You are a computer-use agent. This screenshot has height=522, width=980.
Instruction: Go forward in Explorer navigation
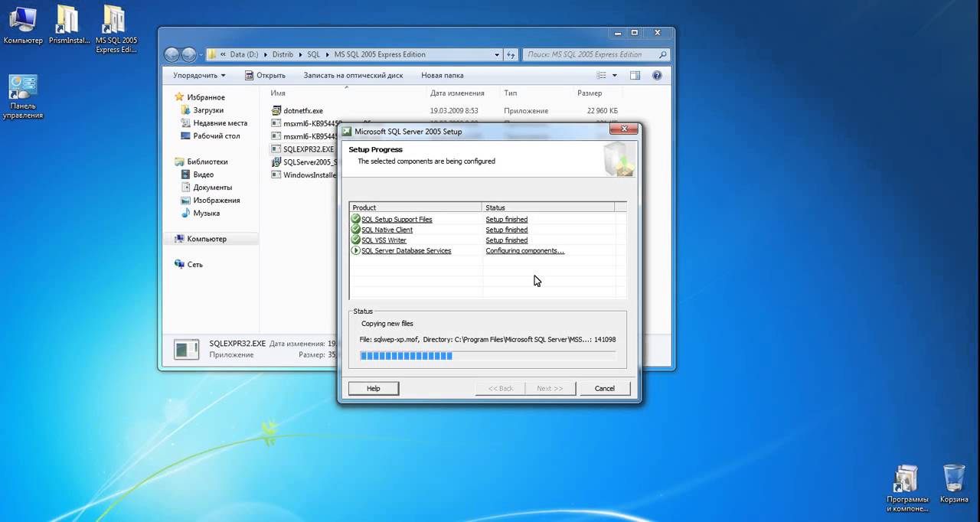(x=188, y=54)
